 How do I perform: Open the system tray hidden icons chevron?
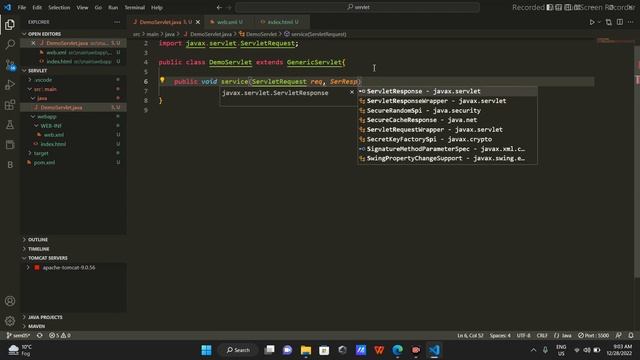[x=533, y=350]
